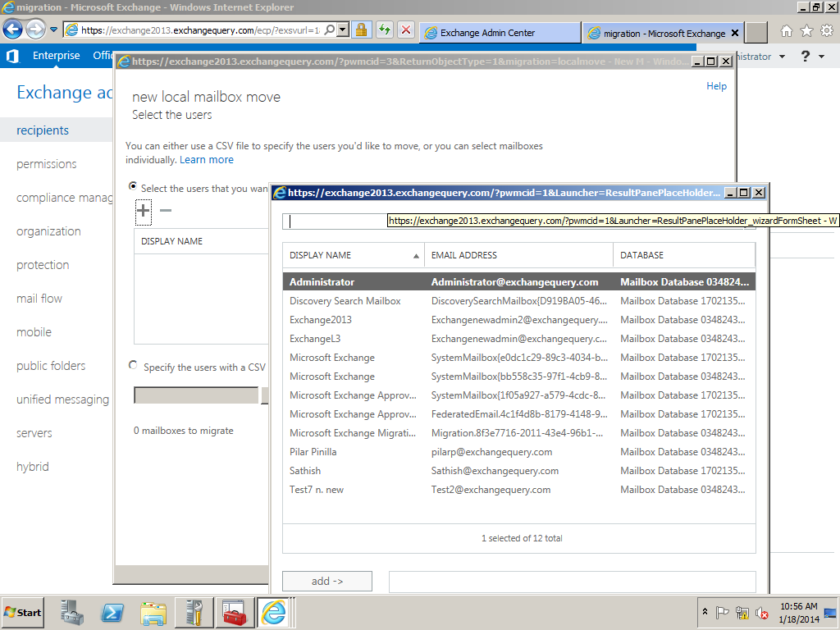Click the IE favorites star icon
The height and width of the screenshot is (630, 840).
pyautogui.click(x=806, y=31)
